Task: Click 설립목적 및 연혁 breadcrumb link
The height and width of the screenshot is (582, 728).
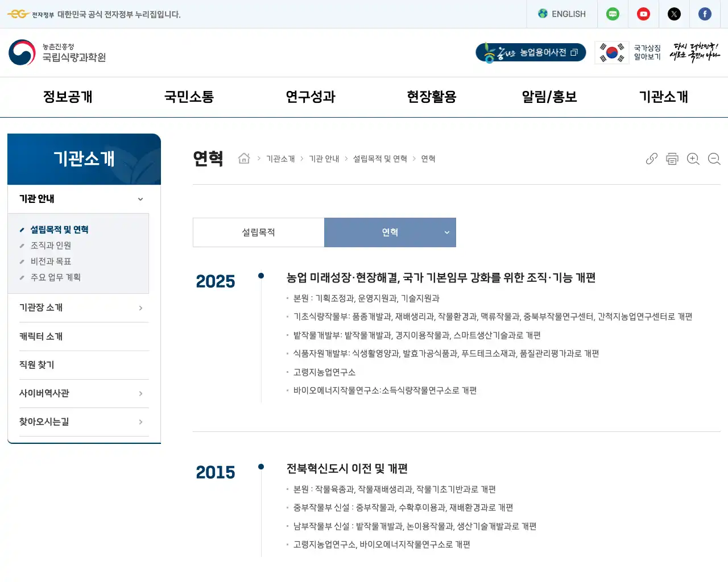Action: (380, 159)
